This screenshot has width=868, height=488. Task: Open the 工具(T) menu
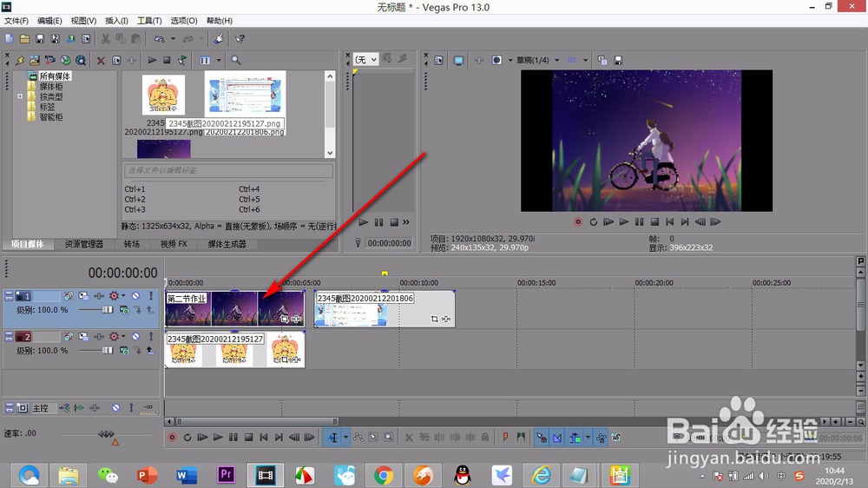(x=149, y=21)
